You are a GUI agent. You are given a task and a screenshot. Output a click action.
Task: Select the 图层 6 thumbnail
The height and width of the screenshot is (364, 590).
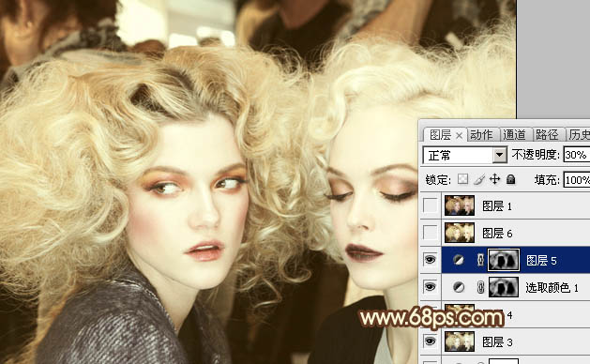(460, 233)
